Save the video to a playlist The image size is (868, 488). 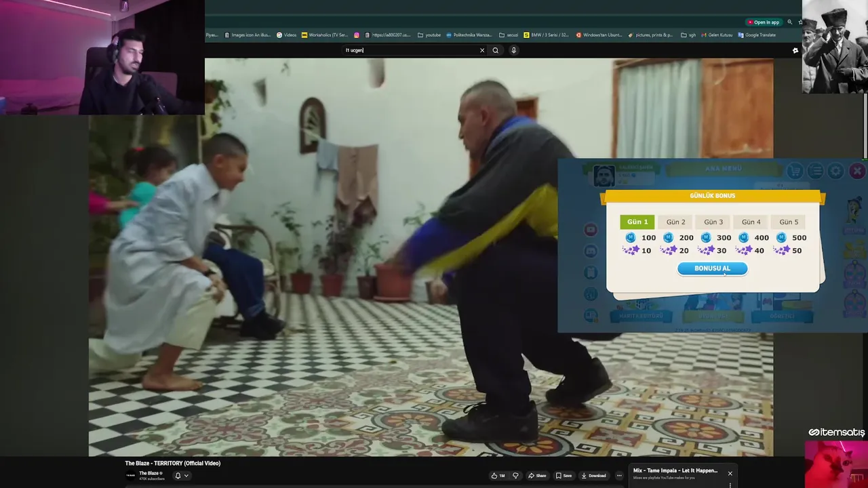(x=564, y=476)
